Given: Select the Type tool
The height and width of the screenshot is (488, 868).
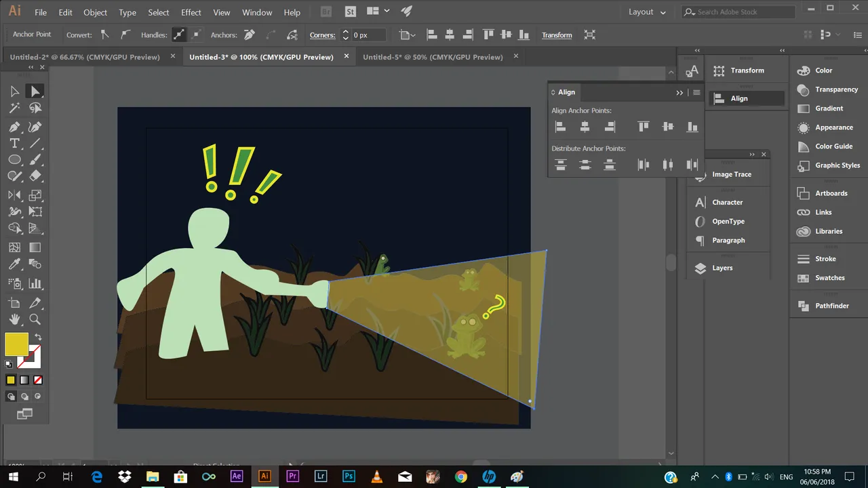Looking at the screenshot, I should tap(14, 143).
